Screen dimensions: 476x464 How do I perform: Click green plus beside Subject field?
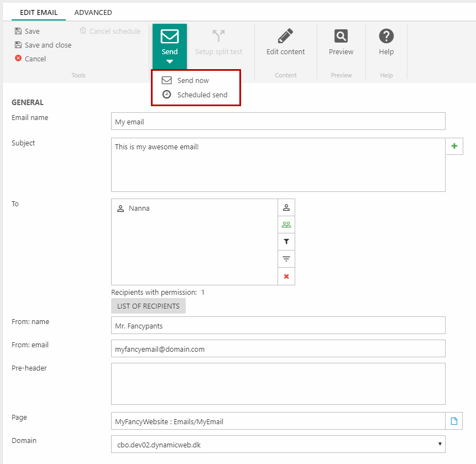tap(454, 147)
